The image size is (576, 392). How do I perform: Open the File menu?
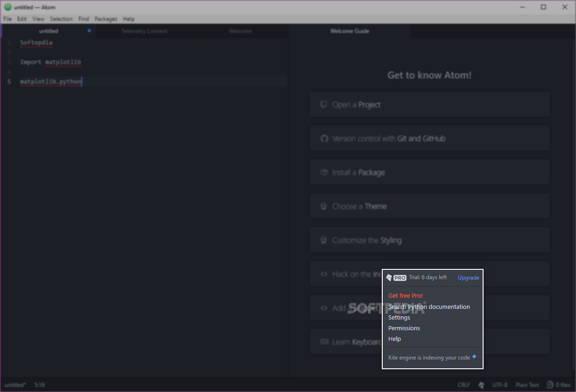(7, 19)
